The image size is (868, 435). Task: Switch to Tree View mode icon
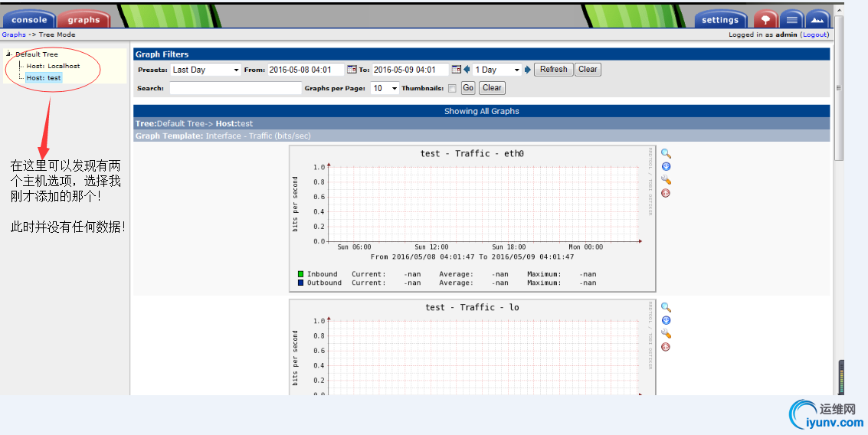tap(765, 20)
